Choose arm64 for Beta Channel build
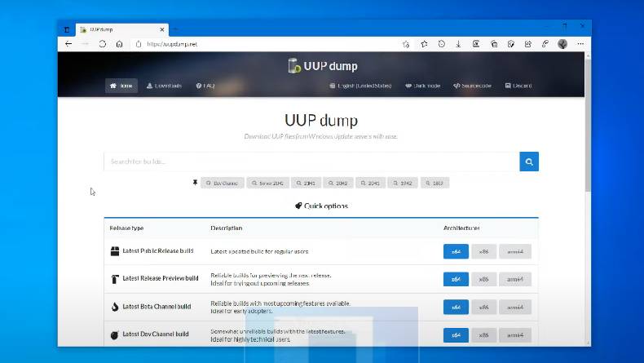 (515, 307)
